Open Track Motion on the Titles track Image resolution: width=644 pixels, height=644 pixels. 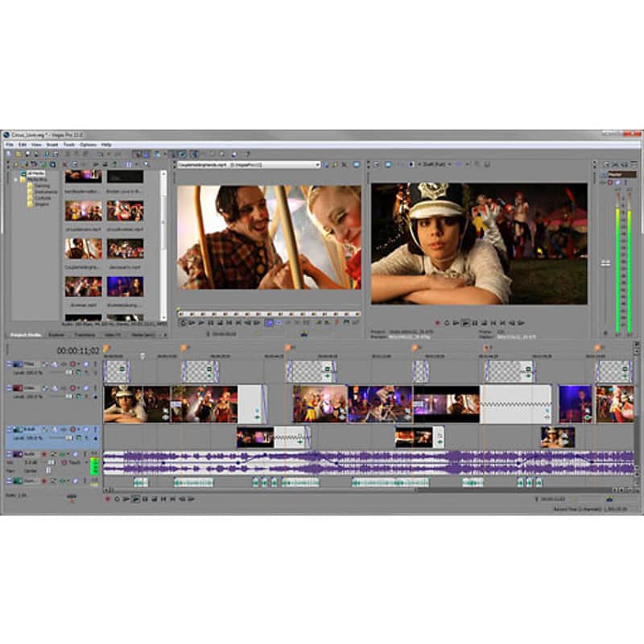tap(55, 364)
